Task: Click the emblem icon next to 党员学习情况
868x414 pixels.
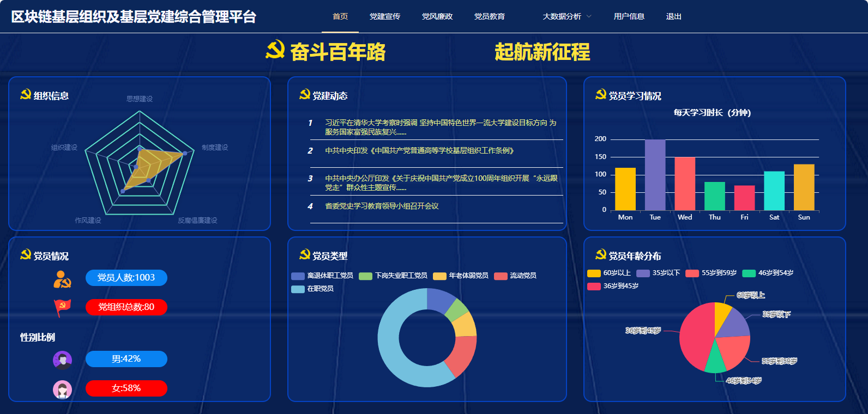Action: coord(600,95)
